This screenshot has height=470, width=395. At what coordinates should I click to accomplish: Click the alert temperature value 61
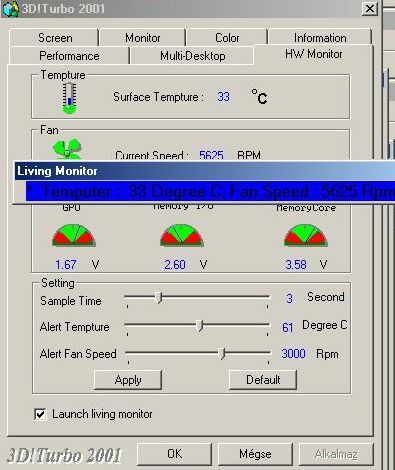coord(287,327)
